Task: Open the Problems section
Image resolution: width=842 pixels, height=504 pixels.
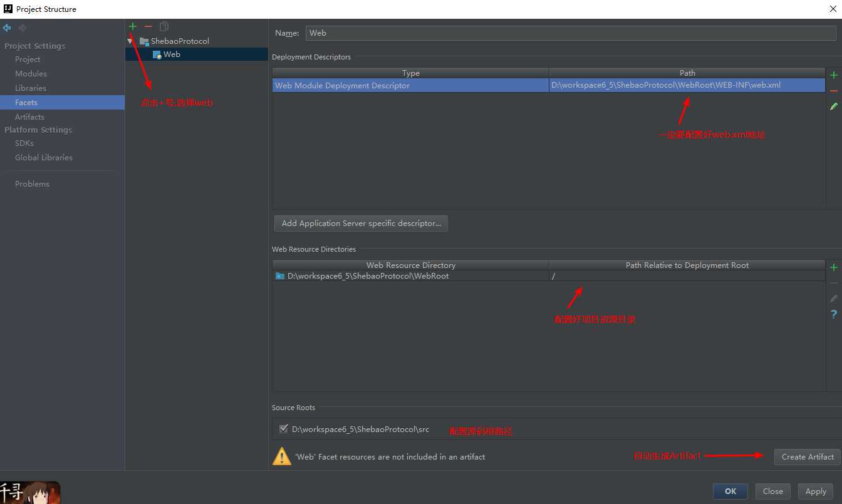Action: point(32,184)
